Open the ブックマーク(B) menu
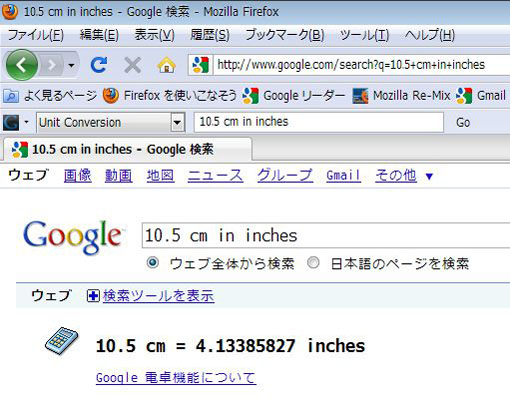 pyautogui.click(x=285, y=35)
